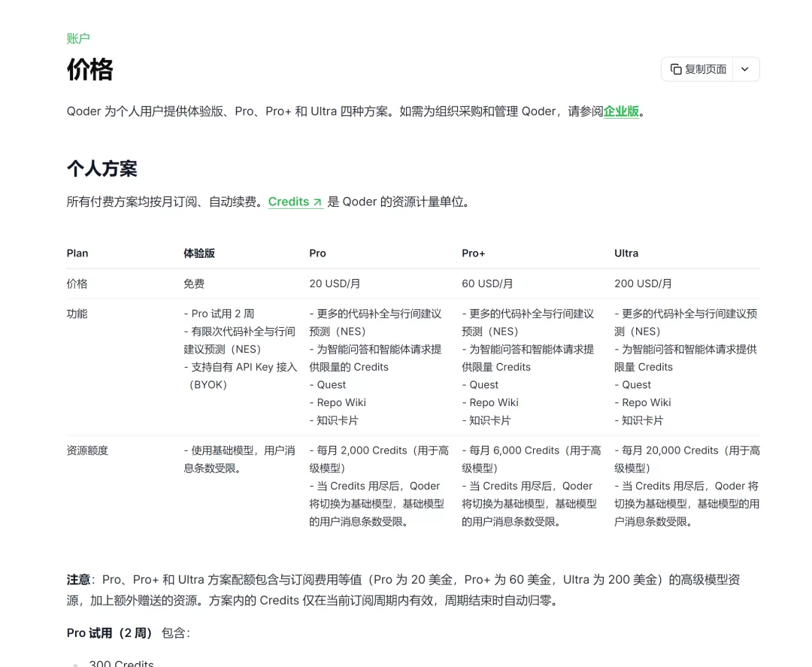812x667 pixels.
Task: Click the Pro column header
Action: pyautogui.click(x=317, y=253)
